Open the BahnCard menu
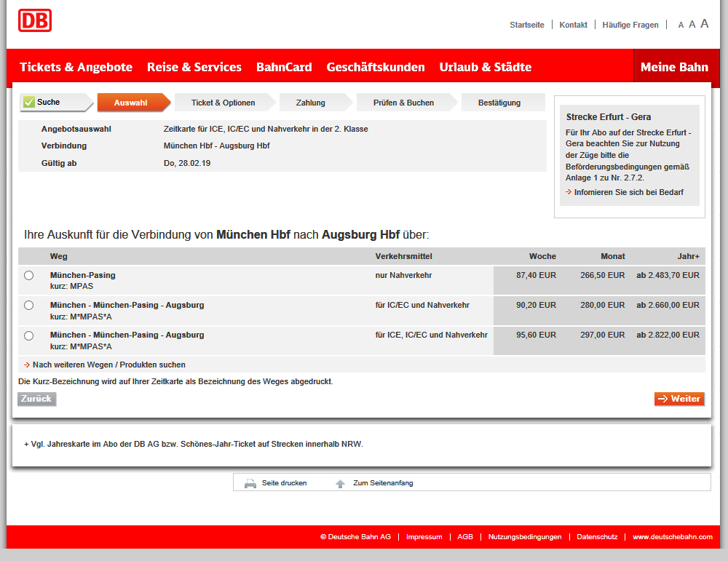The height and width of the screenshot is (561, 728). pyautogui.click(x=284, y=67)
